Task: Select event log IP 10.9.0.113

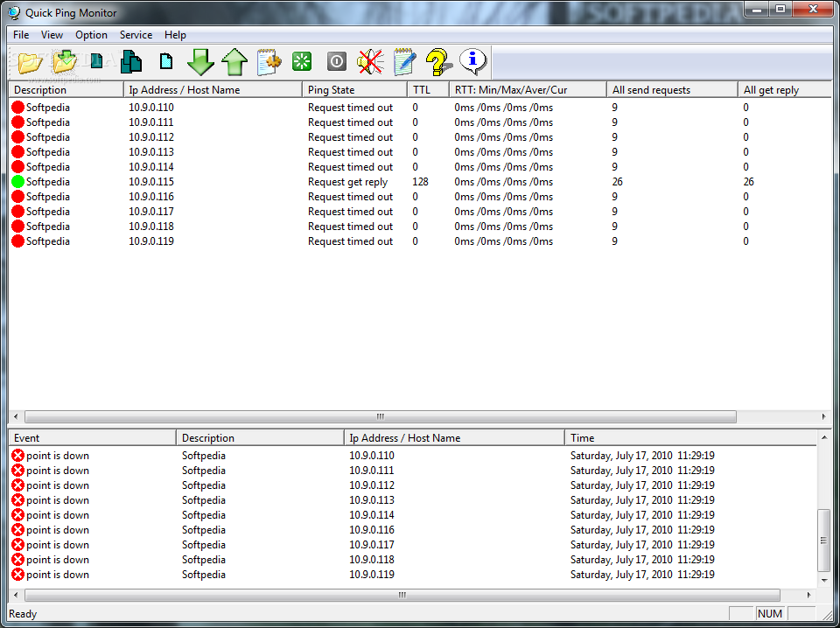Action: 372,500
